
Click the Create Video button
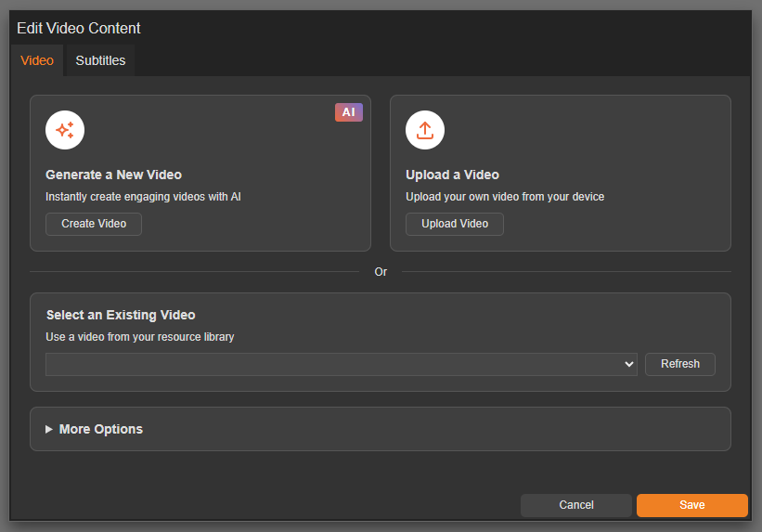click(x=94, y=224)
